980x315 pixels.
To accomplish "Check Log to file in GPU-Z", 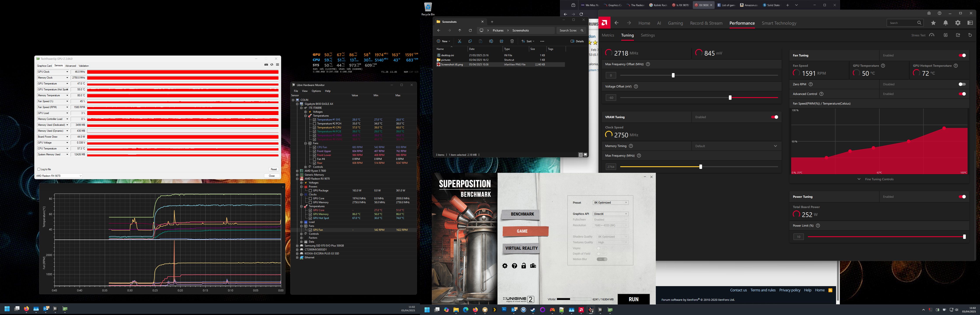I will (x=39, y=169).
